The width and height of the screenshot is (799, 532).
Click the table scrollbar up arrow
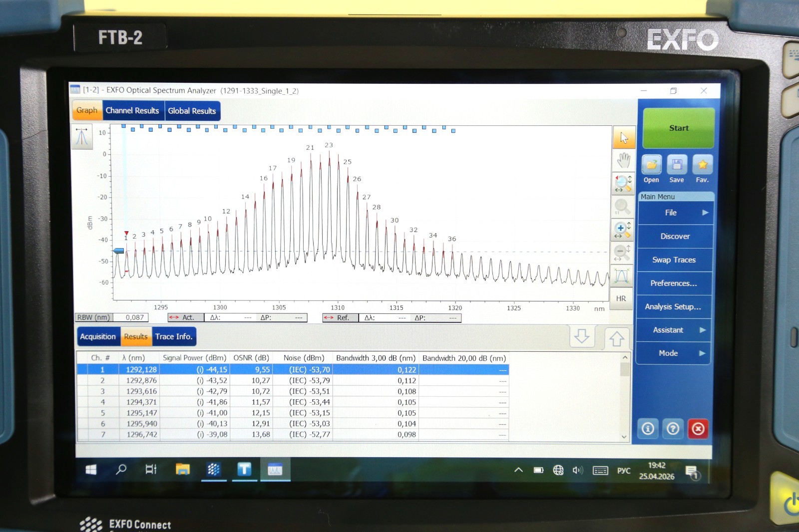pyautogui.click(x=625, y=357)
